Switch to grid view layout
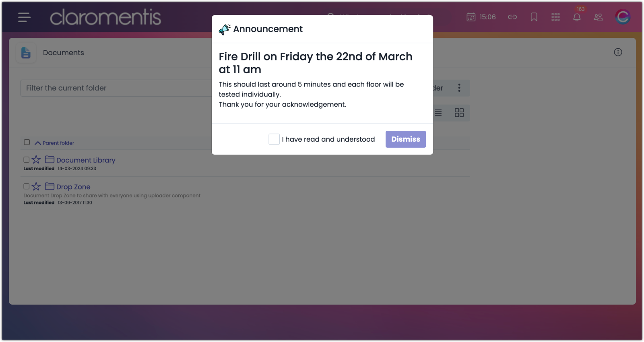 pos(459,113)
